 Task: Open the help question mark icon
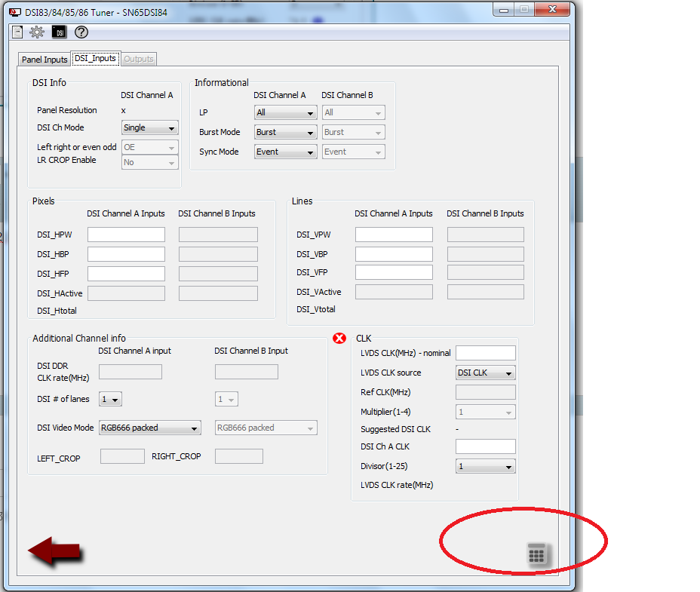[x=81, y=32]
